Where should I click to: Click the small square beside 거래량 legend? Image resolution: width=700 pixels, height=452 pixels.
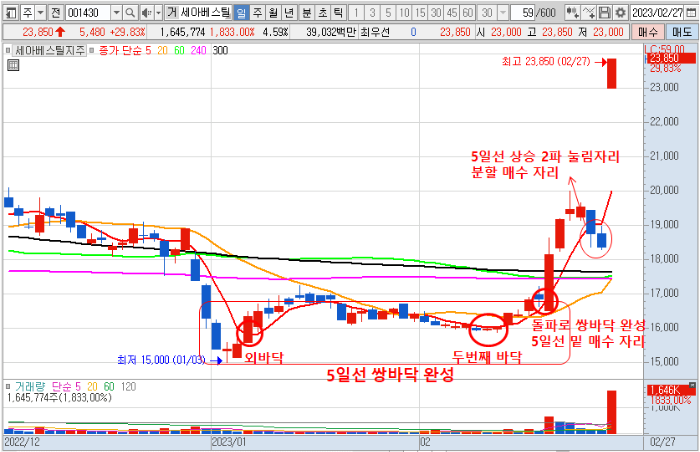[x=8, y=386]
